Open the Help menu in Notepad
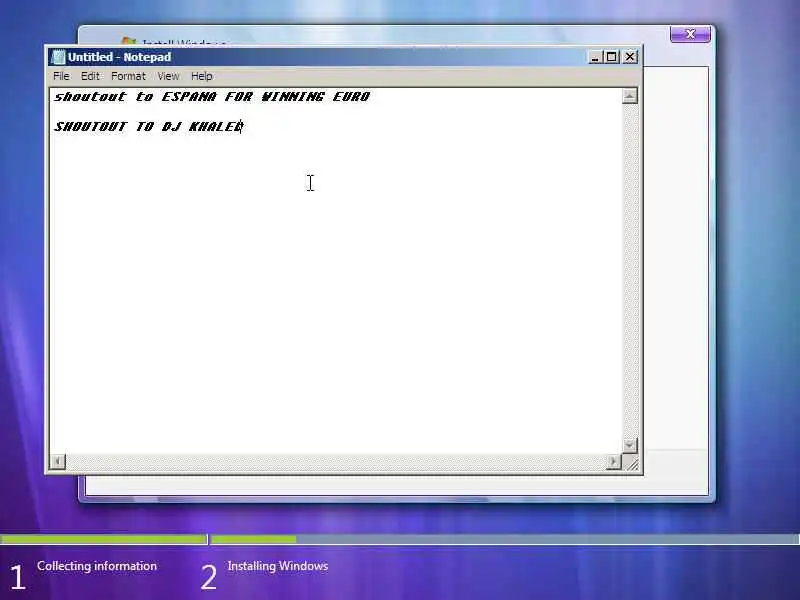The height and width of the screenshot is (600, 800). coord(202,76)
